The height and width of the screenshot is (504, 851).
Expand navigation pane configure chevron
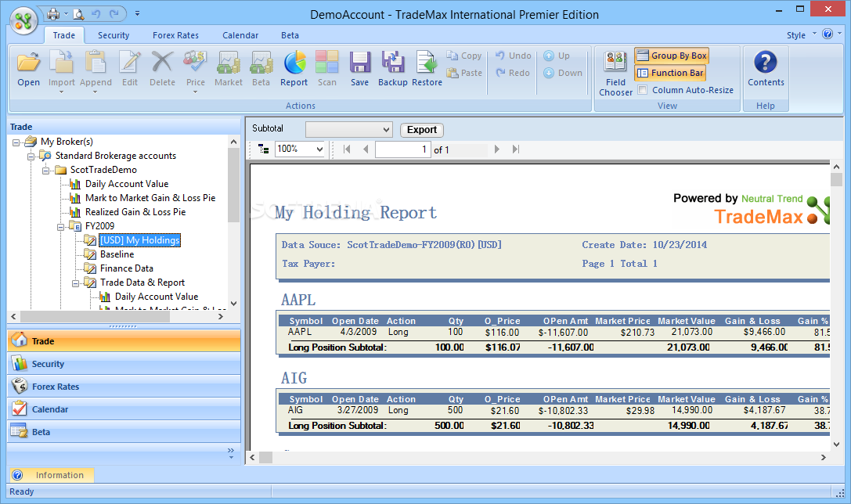[x=231, y=452]
